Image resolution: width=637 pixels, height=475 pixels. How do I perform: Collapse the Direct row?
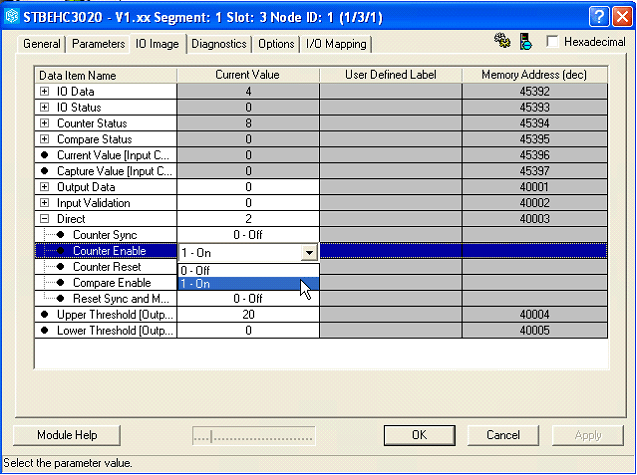coord(44,219)
